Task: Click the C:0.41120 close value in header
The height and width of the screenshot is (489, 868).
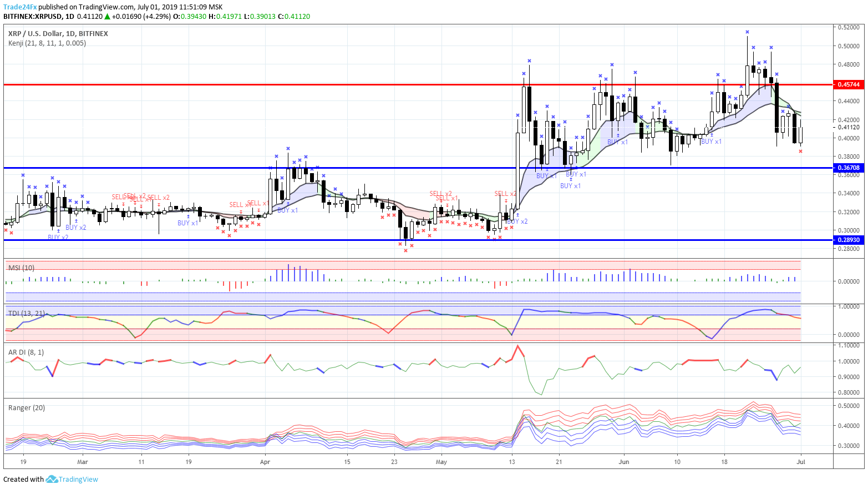Action: (294, 17)
